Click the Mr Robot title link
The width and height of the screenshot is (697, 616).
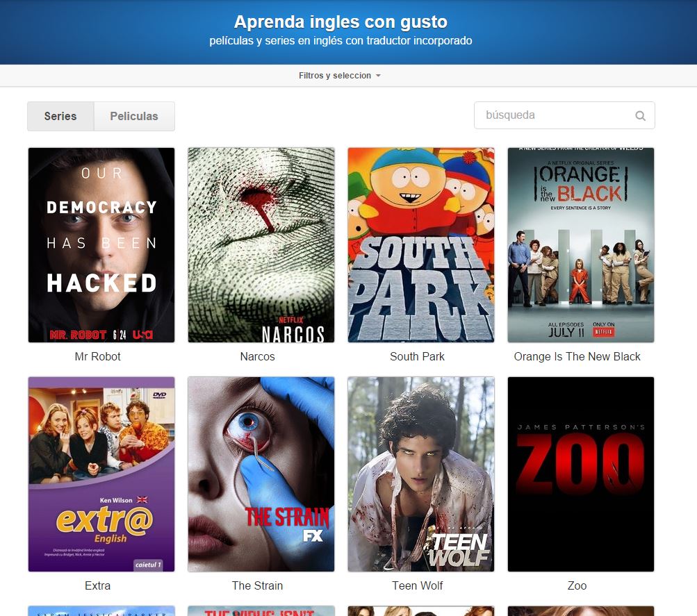click(98, 357)
